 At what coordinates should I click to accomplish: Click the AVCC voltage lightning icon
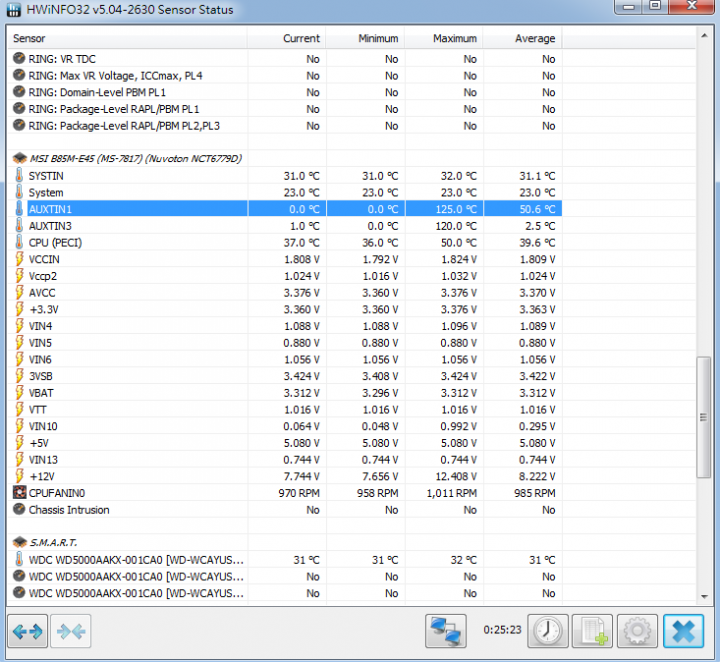(x=19, y=292)
